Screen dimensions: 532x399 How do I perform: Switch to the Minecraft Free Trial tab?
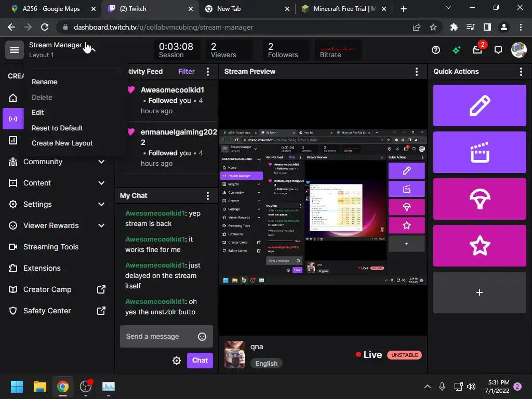point(344,9)
